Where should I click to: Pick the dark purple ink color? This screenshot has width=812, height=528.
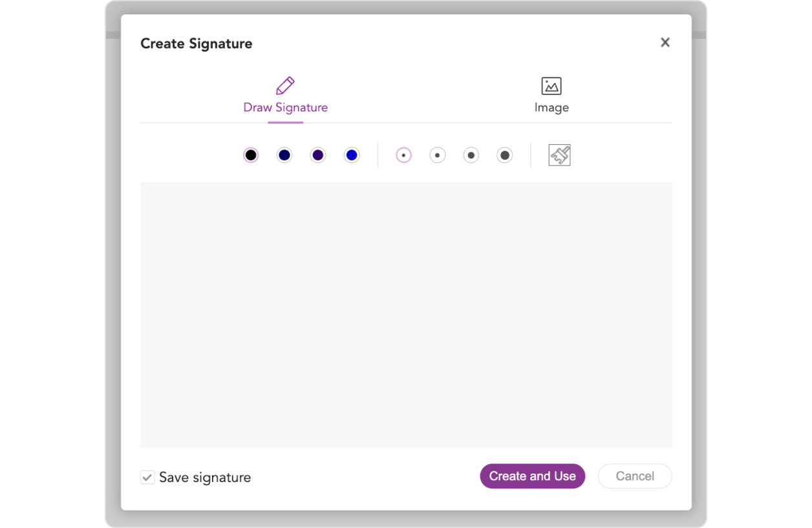(x=317, y=155)
